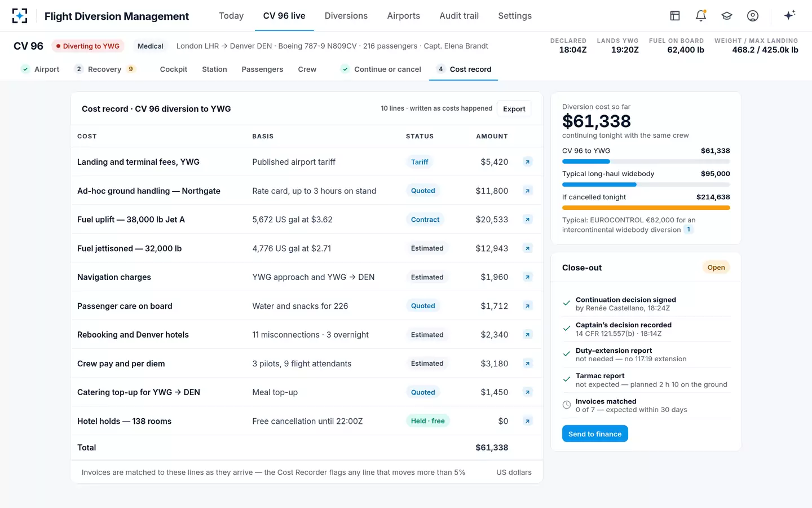Open the Station sub-tab
Image resolution: width=812 pixels, height=508 pixels.
pyautogui.click(x=214, y=69)
